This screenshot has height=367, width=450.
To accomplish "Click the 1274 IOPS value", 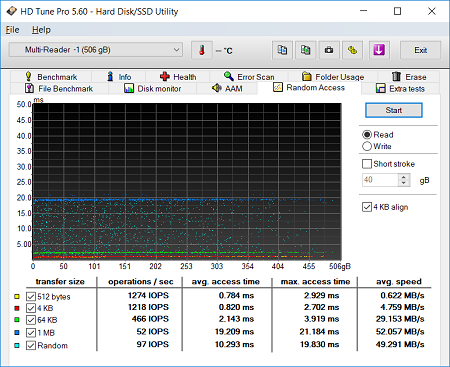I will 148,295.
